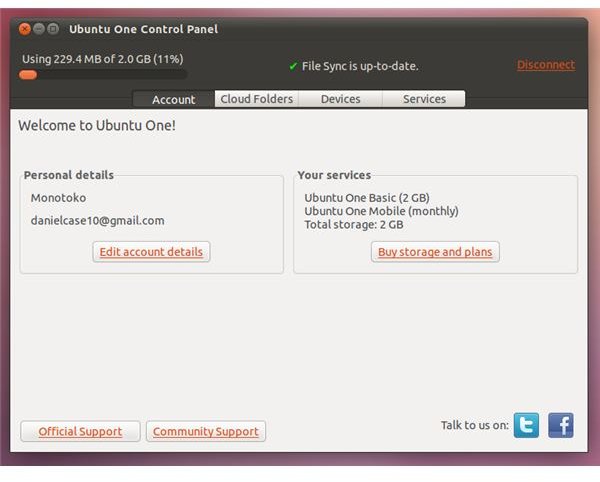Click the email 'danielcase10@gmail.com'
This screenshot has width=600, height=482.
[98, 220]
